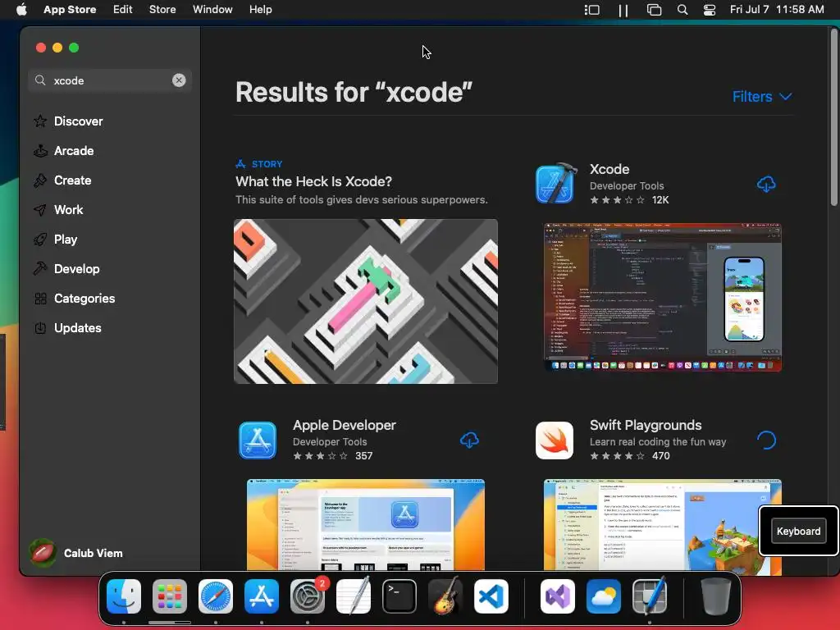Click the Spotlight search icon in menu bar
Viewport: 840px width, 630px height.
682,9
